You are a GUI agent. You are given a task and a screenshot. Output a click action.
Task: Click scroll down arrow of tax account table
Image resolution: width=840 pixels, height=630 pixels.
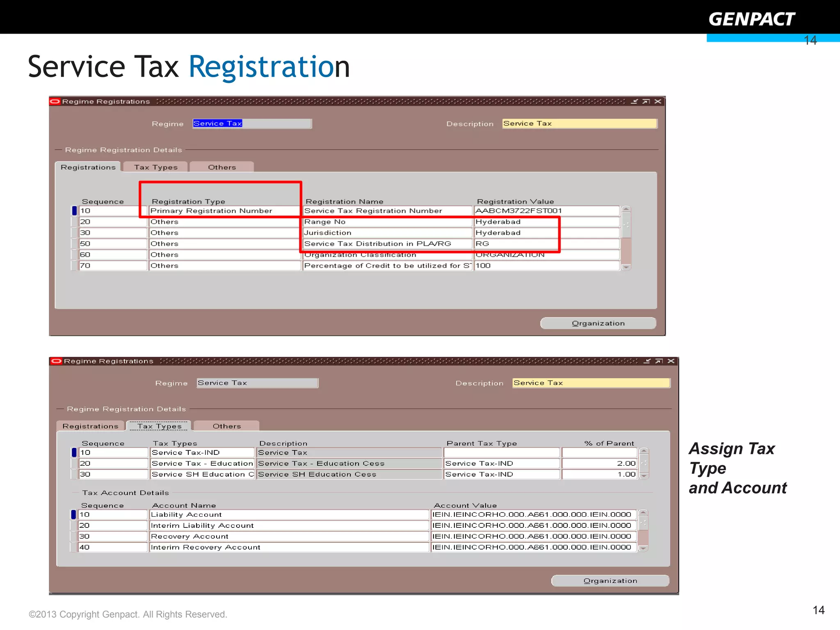(644, 548)
